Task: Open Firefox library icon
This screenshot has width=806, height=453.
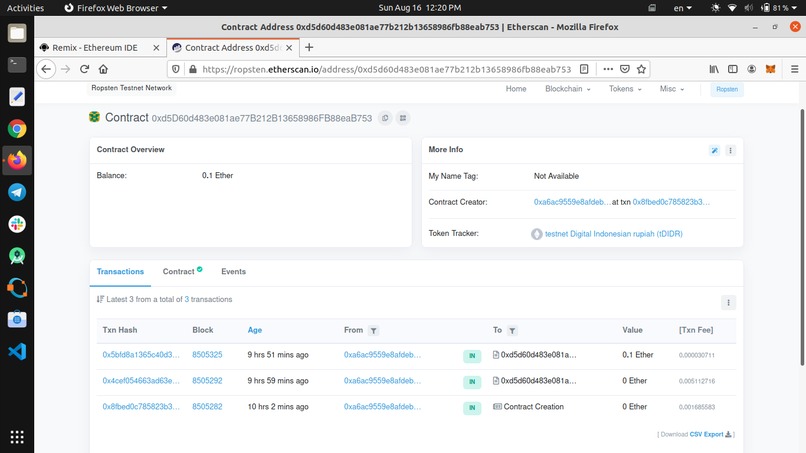Action: (x=714, y=69)
